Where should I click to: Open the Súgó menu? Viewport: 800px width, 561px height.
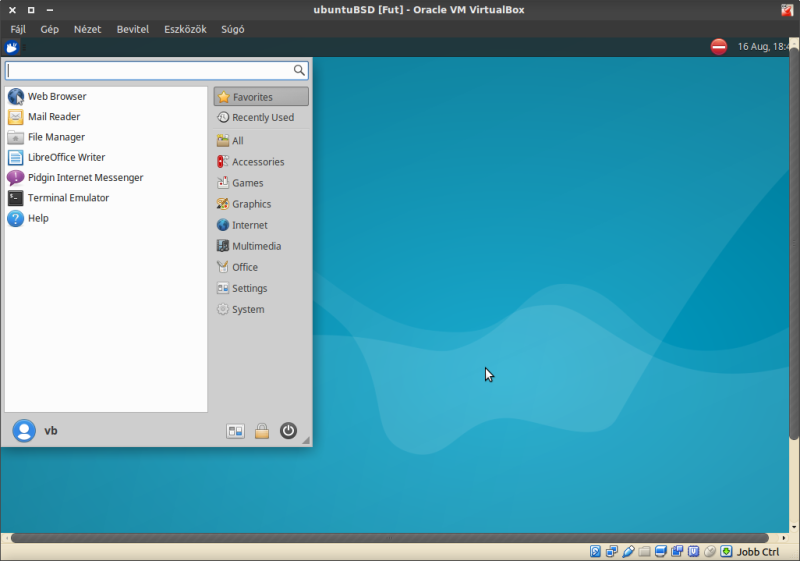[233, 30]
